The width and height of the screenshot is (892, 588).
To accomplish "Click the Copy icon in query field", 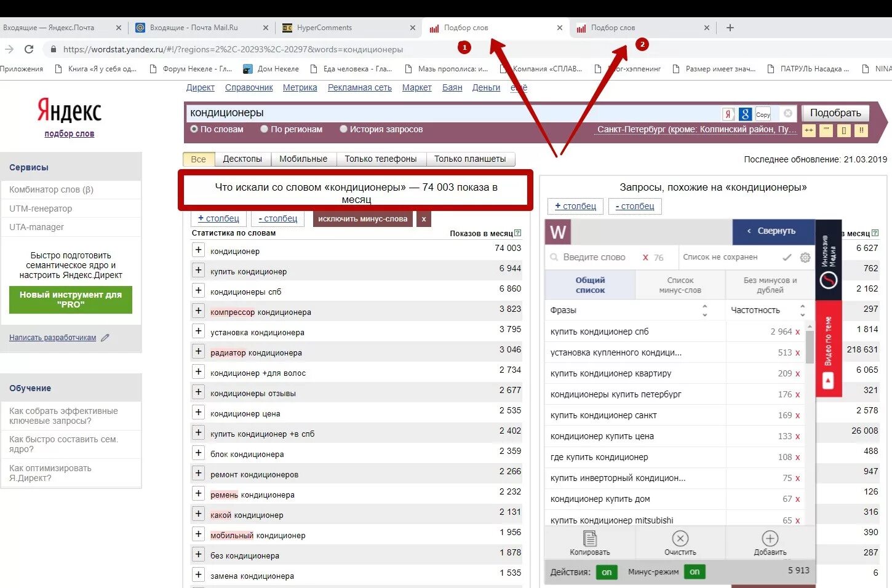I will 763,114.
